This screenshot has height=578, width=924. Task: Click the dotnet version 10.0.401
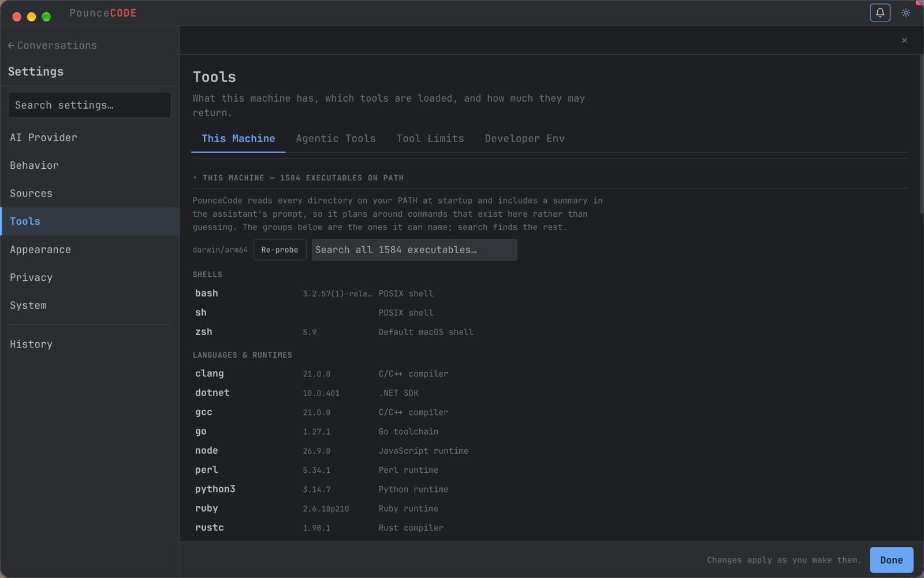[321, 393]
